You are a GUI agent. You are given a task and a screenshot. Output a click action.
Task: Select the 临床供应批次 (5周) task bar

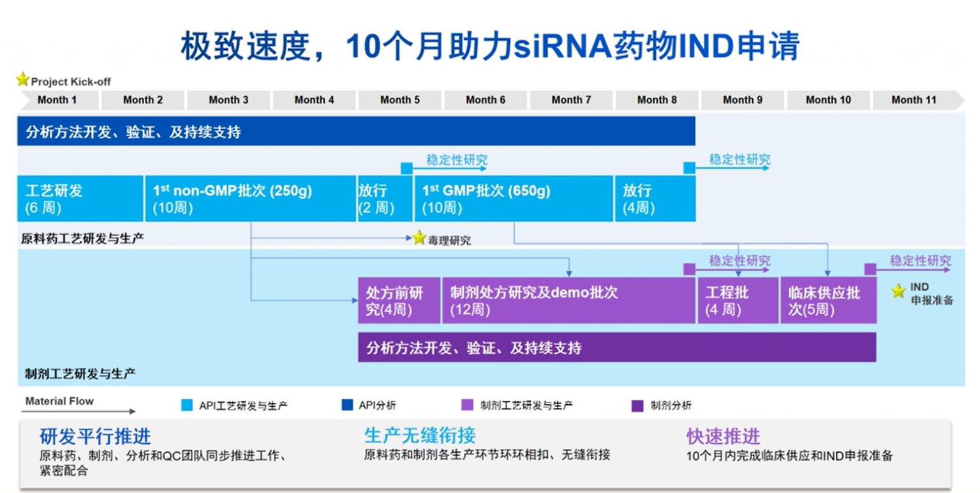click(828, 301)
